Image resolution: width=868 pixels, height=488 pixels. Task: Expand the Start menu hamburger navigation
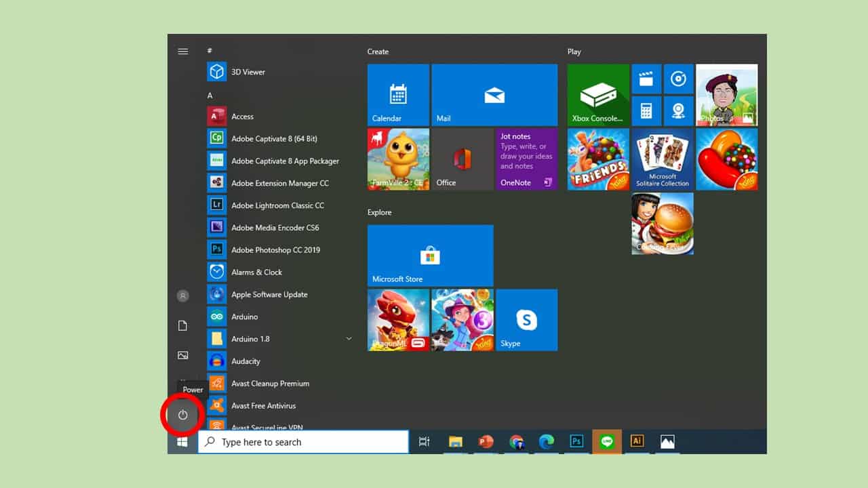(182, 52)
